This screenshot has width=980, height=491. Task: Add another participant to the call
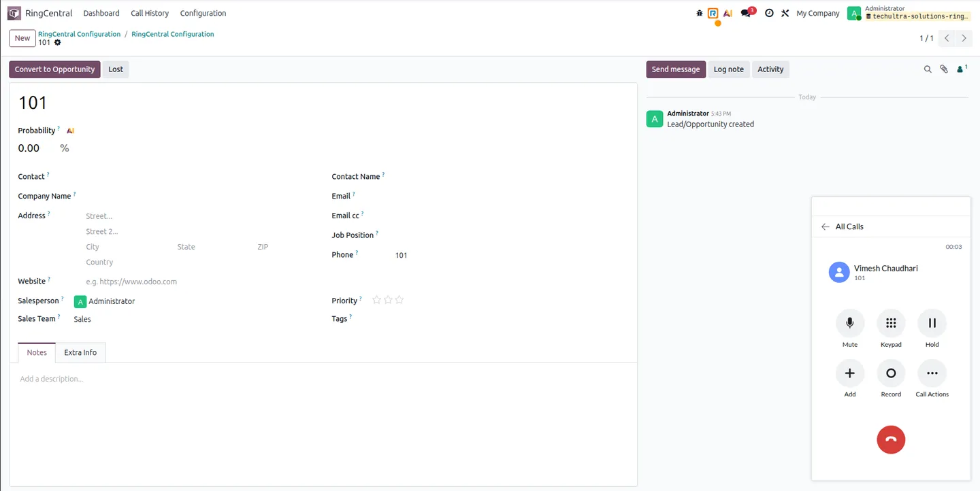pos(850,373)
